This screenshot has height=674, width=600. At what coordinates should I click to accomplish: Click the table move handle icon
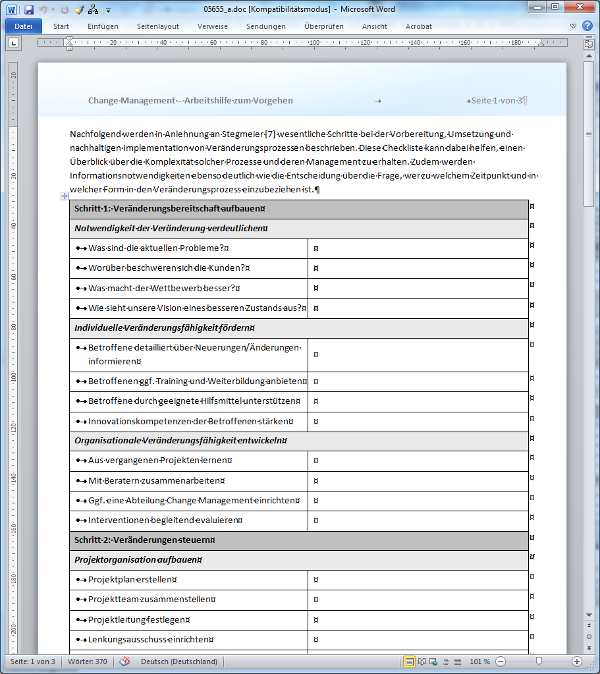pos(64,198)
